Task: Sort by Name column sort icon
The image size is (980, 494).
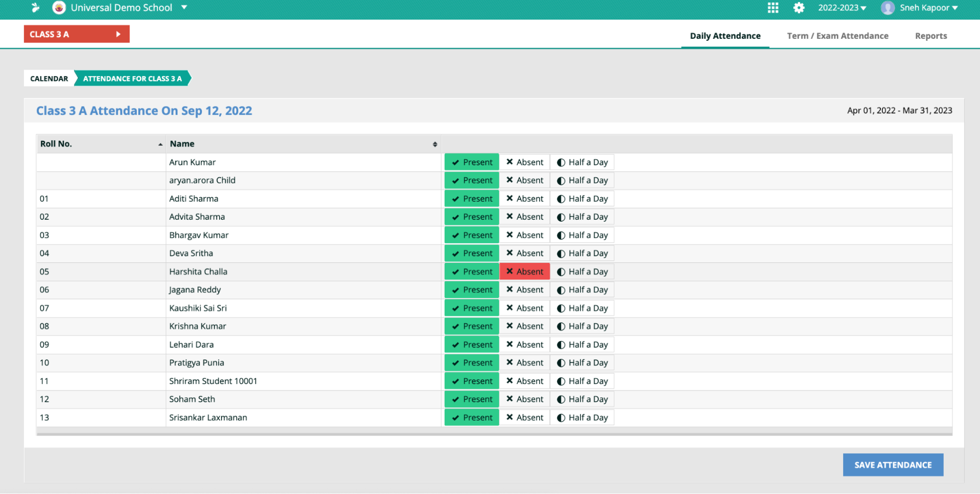Action: tap(435, 144)
